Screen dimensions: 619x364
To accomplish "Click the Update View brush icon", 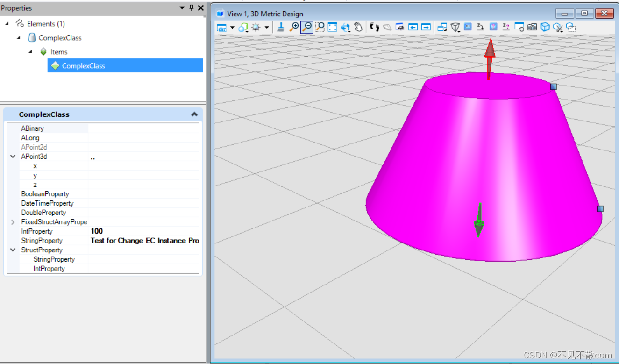I will point(281,27).
